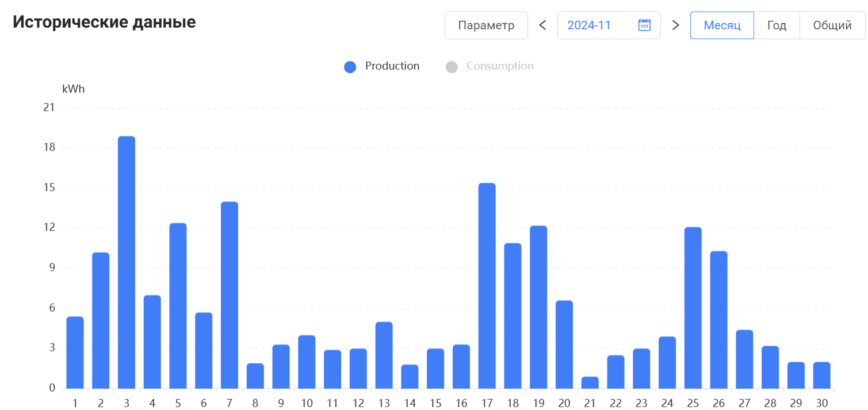868x410 pixels.
Task: Click the bar for day 7
Action: tap(230, 295)
